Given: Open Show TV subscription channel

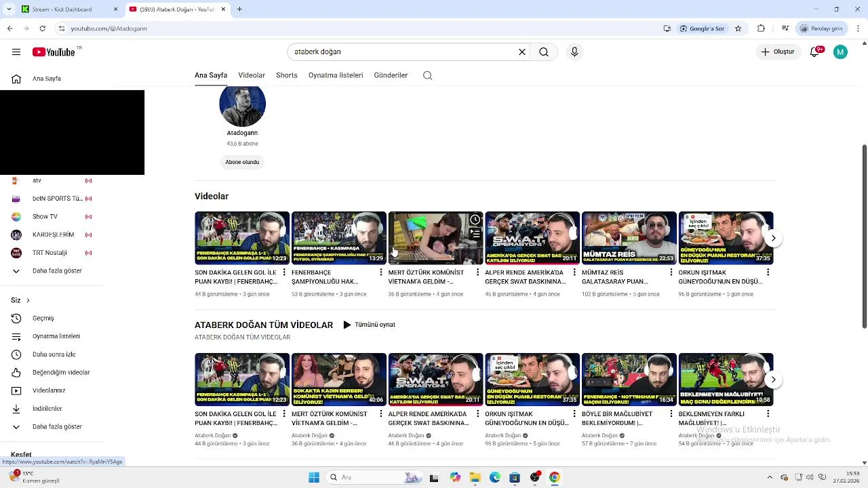Looking at the screenshot, I should (x=45, y=217).
